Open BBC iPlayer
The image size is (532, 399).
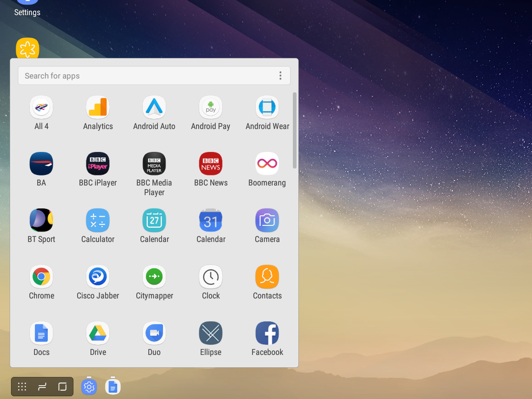tap(98, 163)
